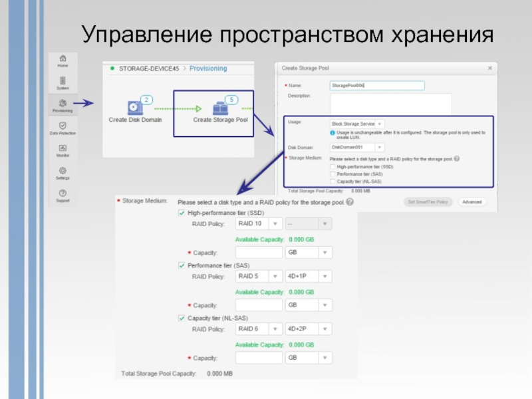This screenshot has width=532, height=399.
Task: Open the Usage Block Storage Service dropdown
Action: (x=357, y=124)
